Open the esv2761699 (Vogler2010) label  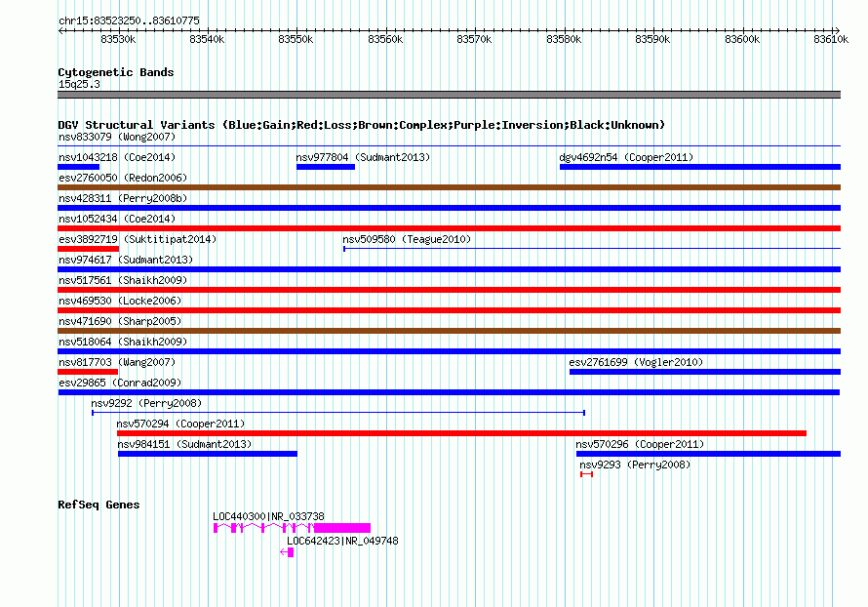[636, 362]
